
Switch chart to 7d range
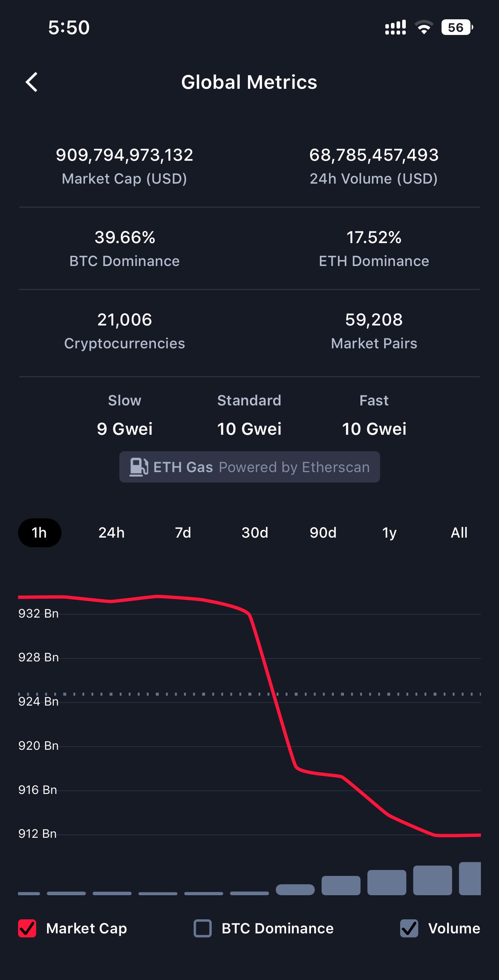[x=183, y=533]
